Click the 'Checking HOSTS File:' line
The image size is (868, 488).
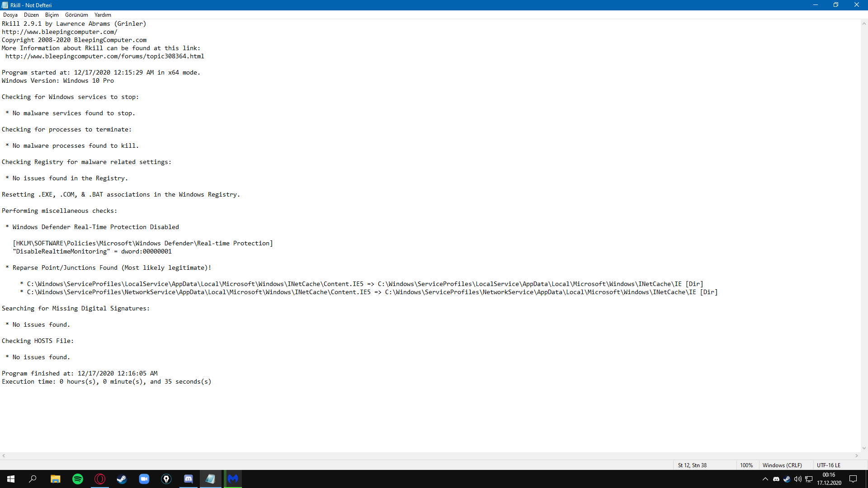coord(38,341)
